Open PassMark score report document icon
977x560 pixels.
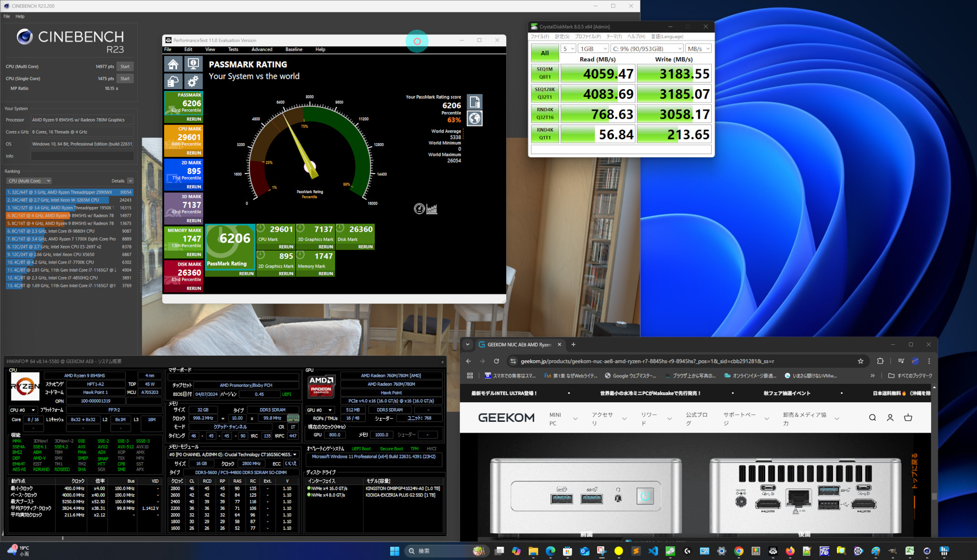[475, 102]
